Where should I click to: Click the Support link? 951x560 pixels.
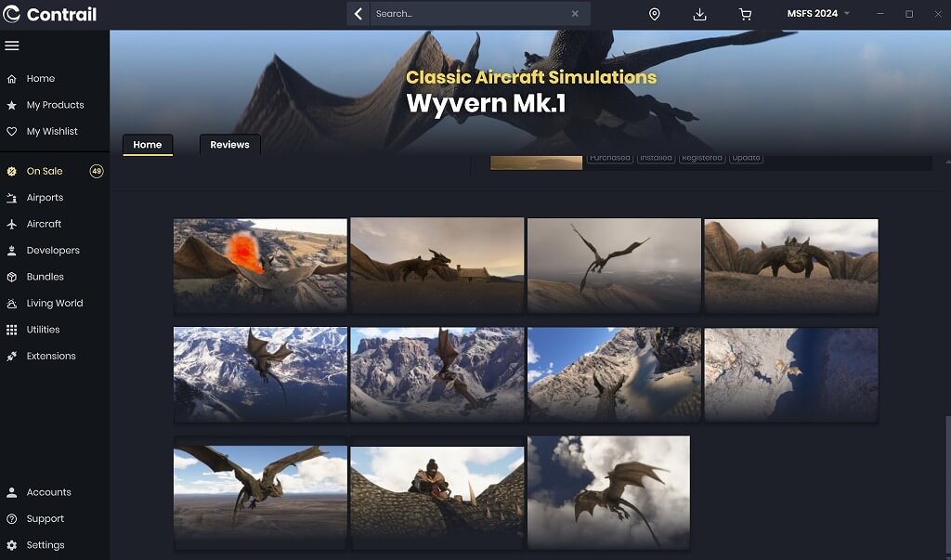coord(45,519)
